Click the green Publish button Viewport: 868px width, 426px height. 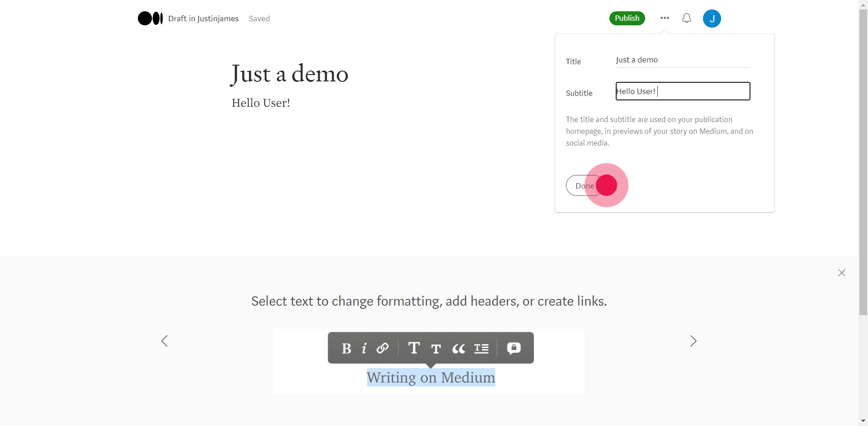coord(627,18)
